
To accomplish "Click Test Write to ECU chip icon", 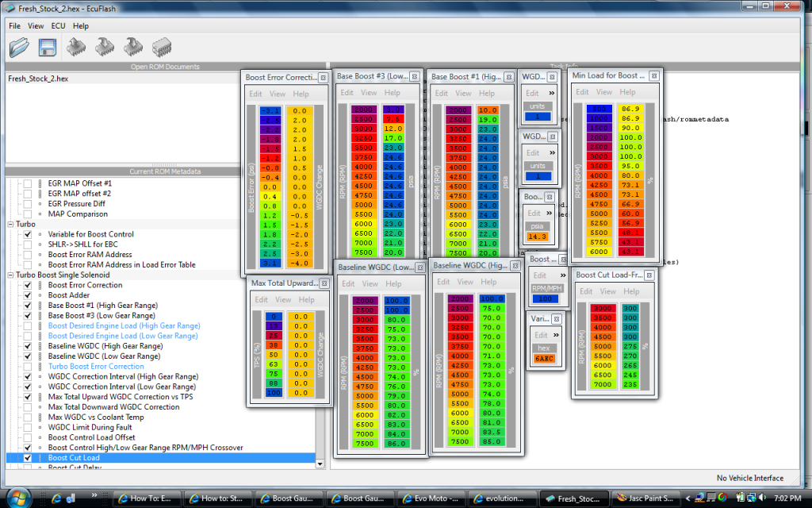I will 133,47.
